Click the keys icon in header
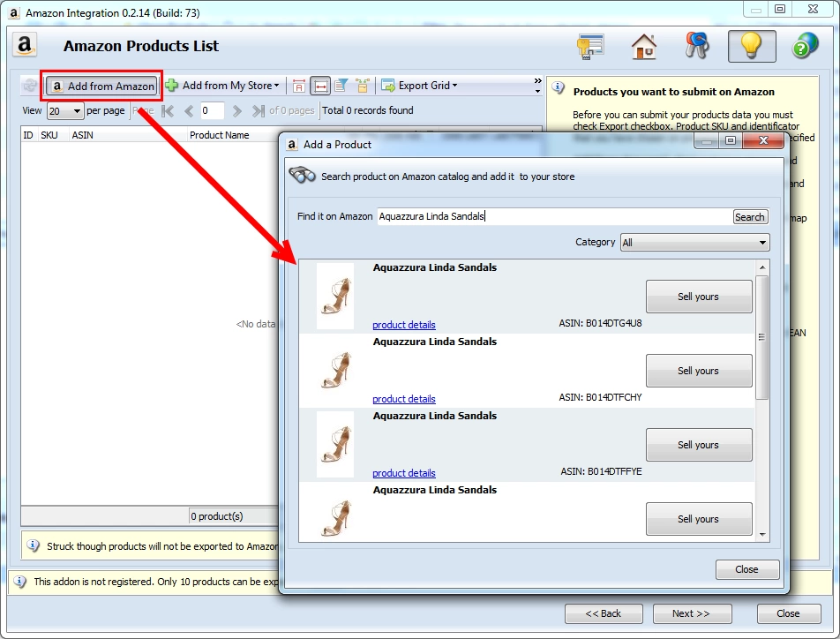Screen dimensions: 840x639 [697, 46]
